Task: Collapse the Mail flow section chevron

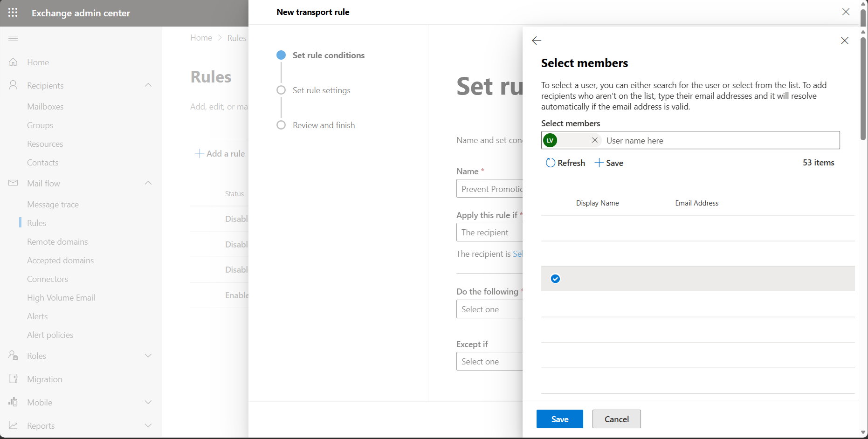Action: click(x=148, y=183)
